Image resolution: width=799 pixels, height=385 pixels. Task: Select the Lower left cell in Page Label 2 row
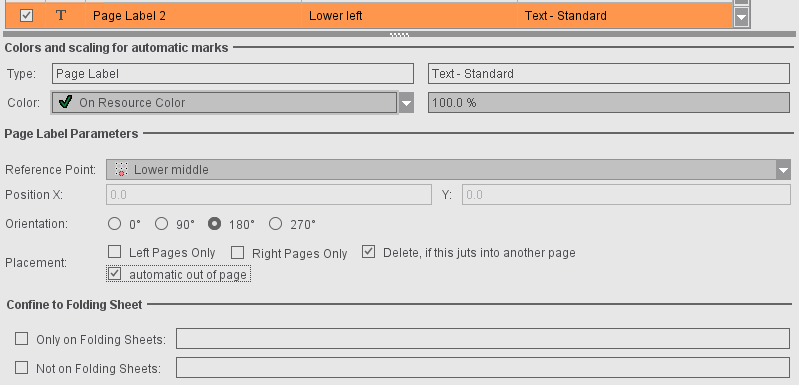coord(410,16)
